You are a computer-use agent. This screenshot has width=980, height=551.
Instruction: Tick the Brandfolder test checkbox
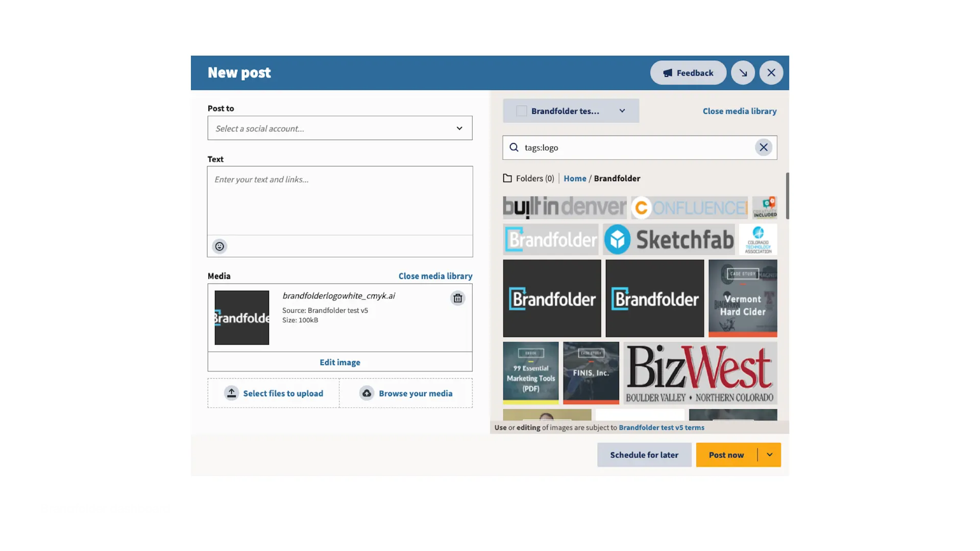point(521,111)
